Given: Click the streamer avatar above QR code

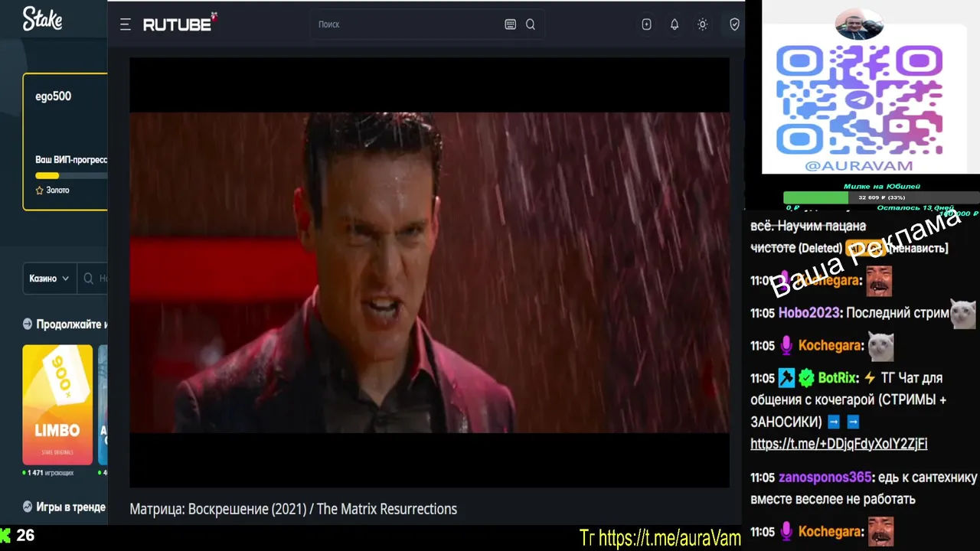Looking at the screenshot, I should 859,24.
